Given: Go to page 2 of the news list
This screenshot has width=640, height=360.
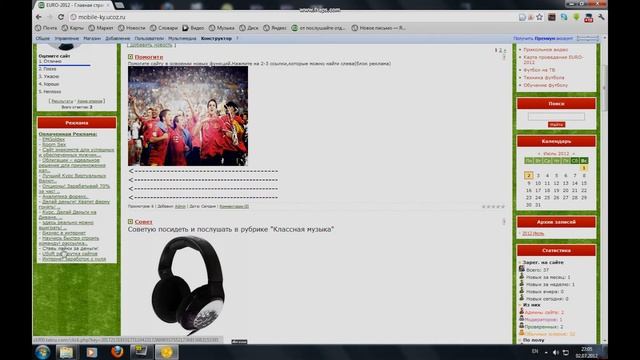Looking at the screenshot, I should click(500, 50).
